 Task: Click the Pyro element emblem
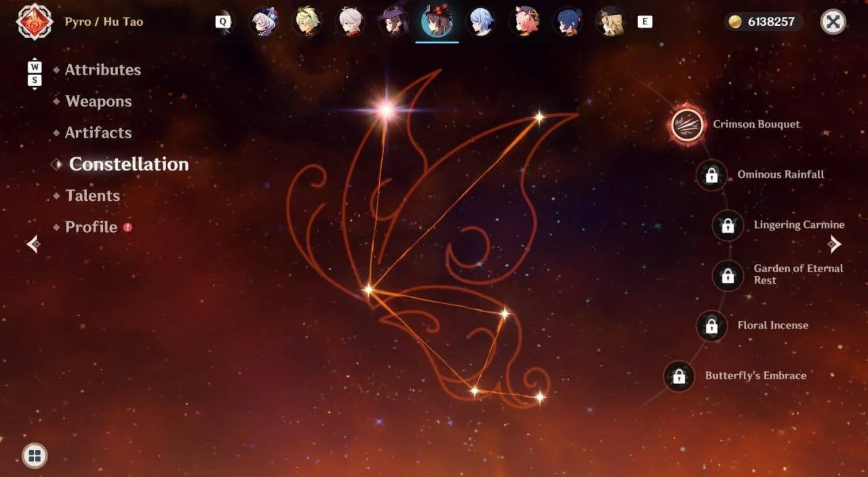pos(34,22)
